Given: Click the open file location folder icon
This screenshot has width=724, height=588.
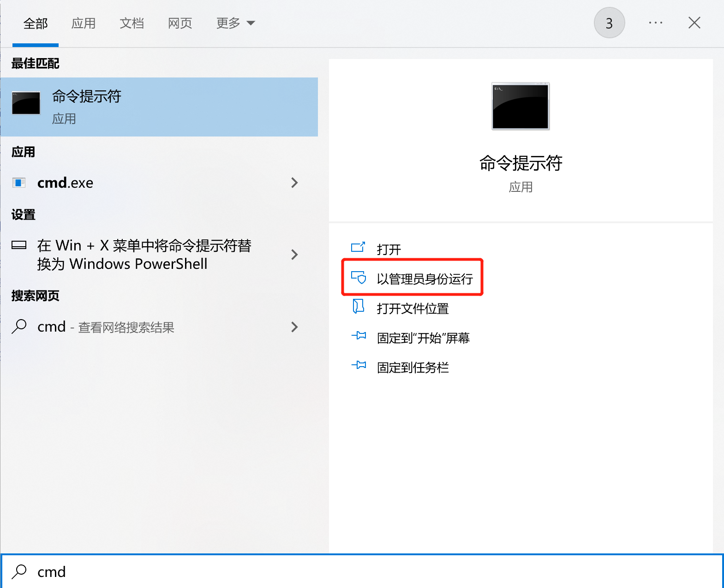Looking at the screenshot, I should click(x=358, y=307).
